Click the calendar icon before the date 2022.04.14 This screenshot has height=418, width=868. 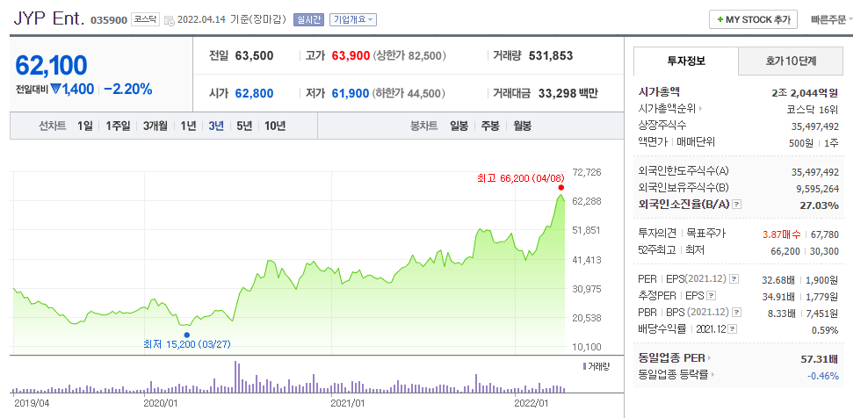(170, 20)
